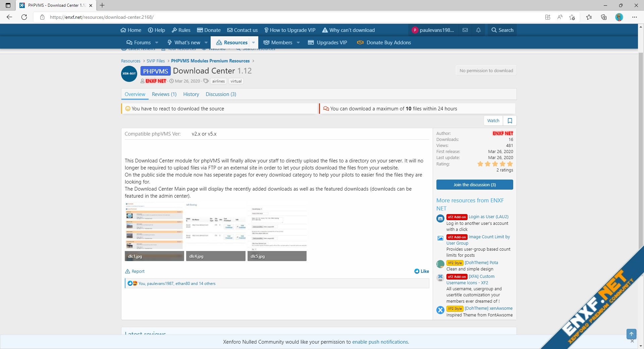This screenshot has height=349, width=644.
Task: Open the History tab
Action: pyautogui.click(x=191, y=94)
